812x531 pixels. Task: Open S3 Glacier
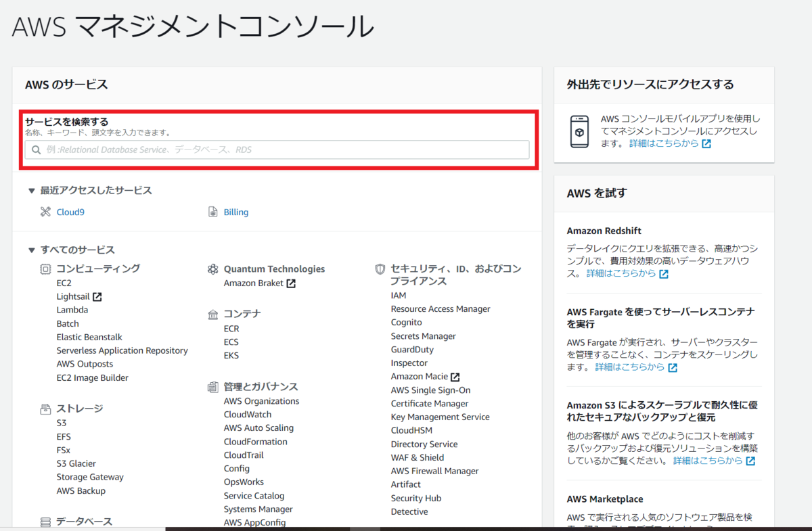coord(76,463)
